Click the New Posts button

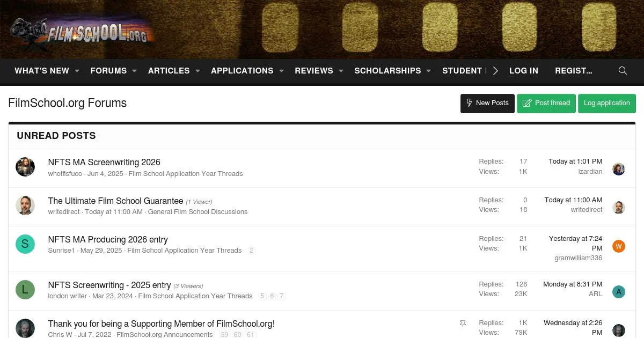(x=487, y=103)
